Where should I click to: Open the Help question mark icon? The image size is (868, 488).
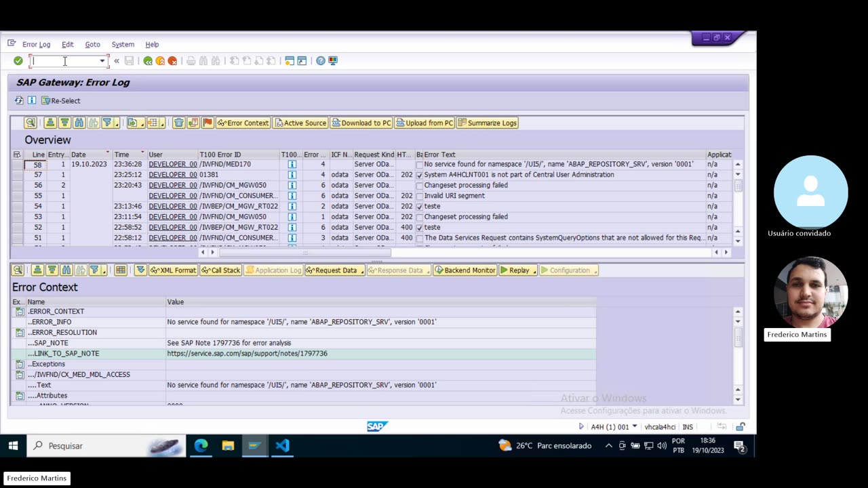(321, 61)
